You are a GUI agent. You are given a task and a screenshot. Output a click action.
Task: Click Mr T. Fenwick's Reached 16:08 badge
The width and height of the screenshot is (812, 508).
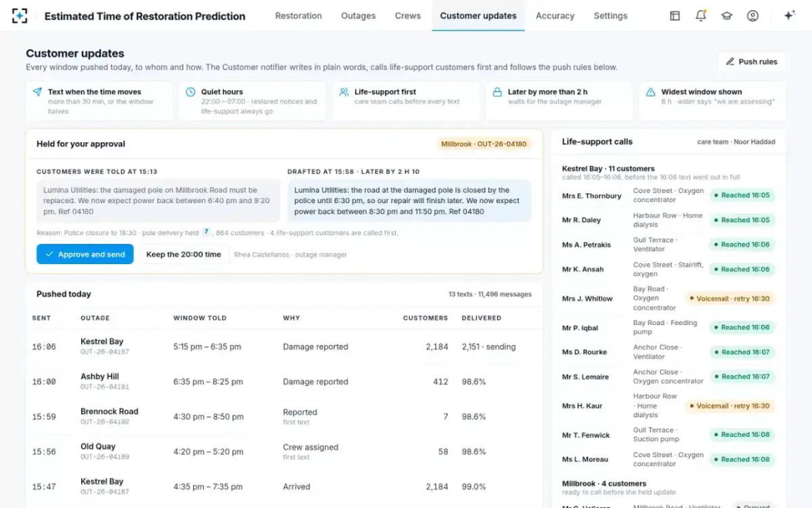[x=741, y=435]
